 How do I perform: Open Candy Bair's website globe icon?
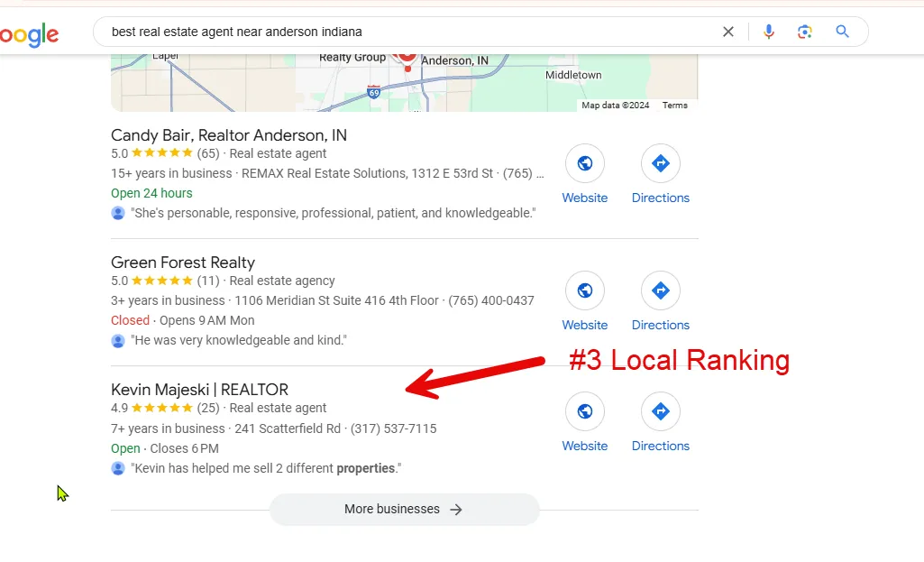tap(584, 163)
